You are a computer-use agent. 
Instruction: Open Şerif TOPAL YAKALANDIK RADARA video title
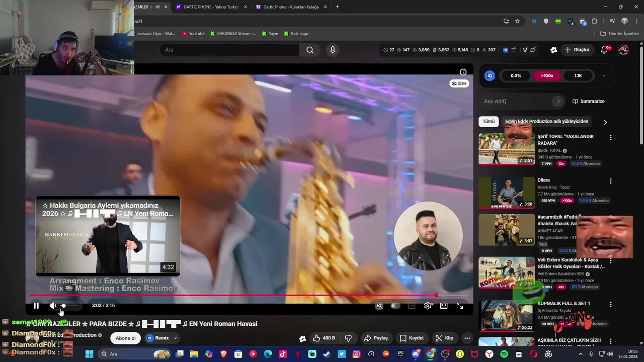coord(566,140)
